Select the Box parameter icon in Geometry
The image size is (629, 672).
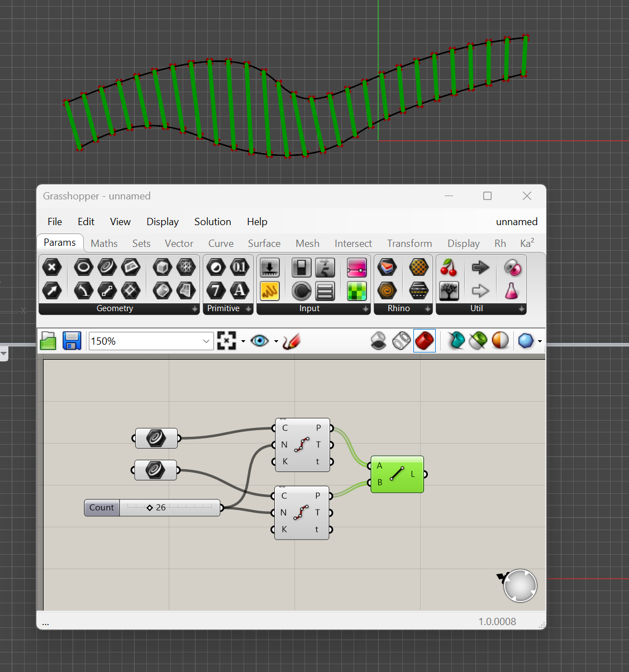coord(162,267)
